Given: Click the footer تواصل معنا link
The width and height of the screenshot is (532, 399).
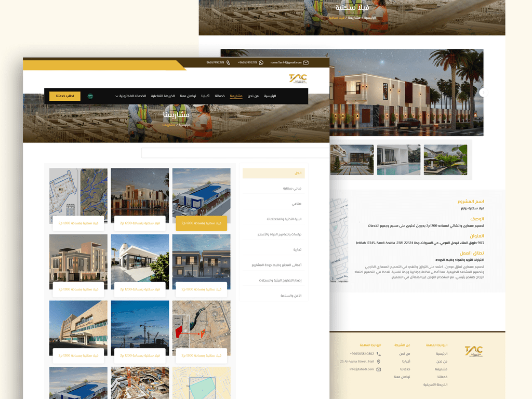Looking at the screenshot, I should click(x=402, y=377).
